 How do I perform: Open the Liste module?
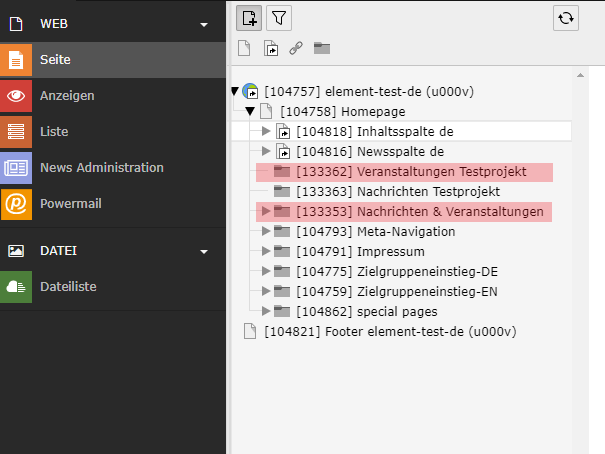pyautogui.click(x=54, y=132)
